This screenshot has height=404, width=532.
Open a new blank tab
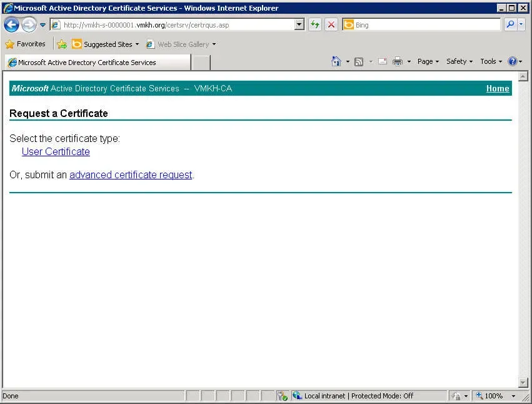201,63
